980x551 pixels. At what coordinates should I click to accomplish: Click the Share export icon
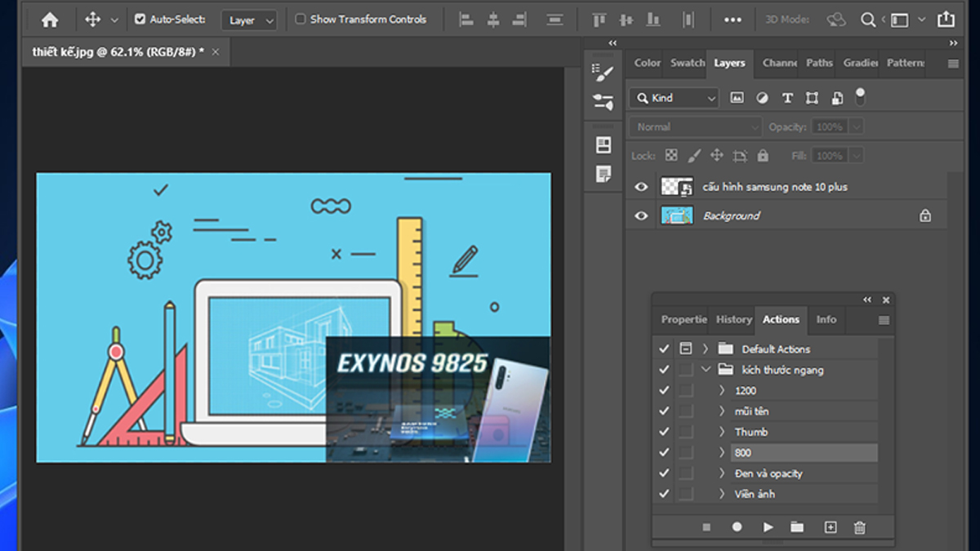pos(945,20)
